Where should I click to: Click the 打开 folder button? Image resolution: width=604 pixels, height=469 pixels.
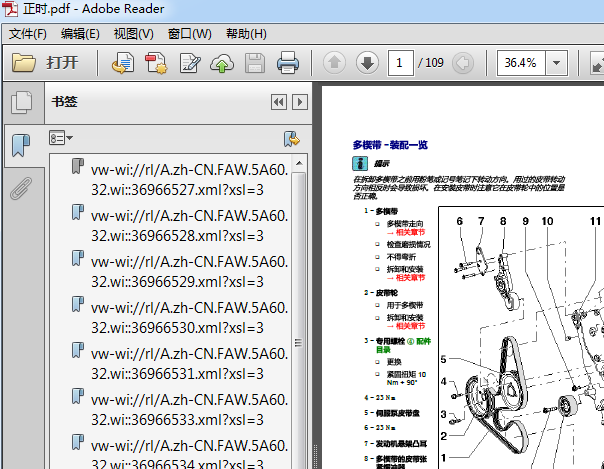coord(45,62)
